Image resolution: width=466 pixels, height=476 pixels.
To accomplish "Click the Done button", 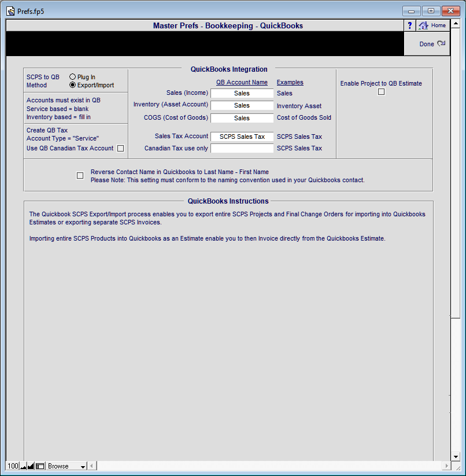I will click(x=427, y=44).
